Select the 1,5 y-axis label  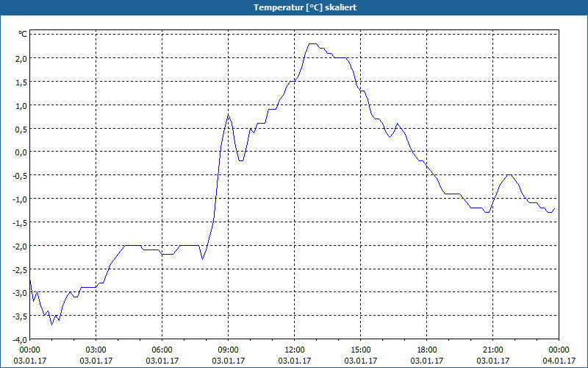pyautogui.click(x=21, y=82)
